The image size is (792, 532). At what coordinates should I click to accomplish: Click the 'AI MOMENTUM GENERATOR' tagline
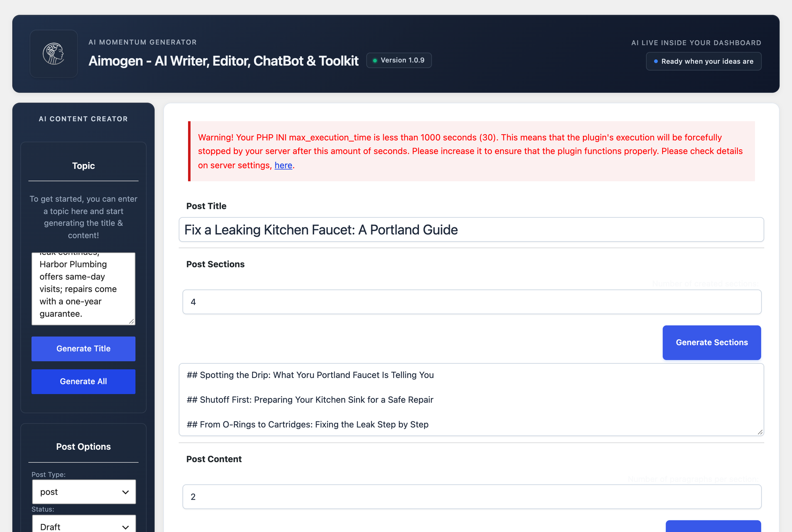(143, 42)
